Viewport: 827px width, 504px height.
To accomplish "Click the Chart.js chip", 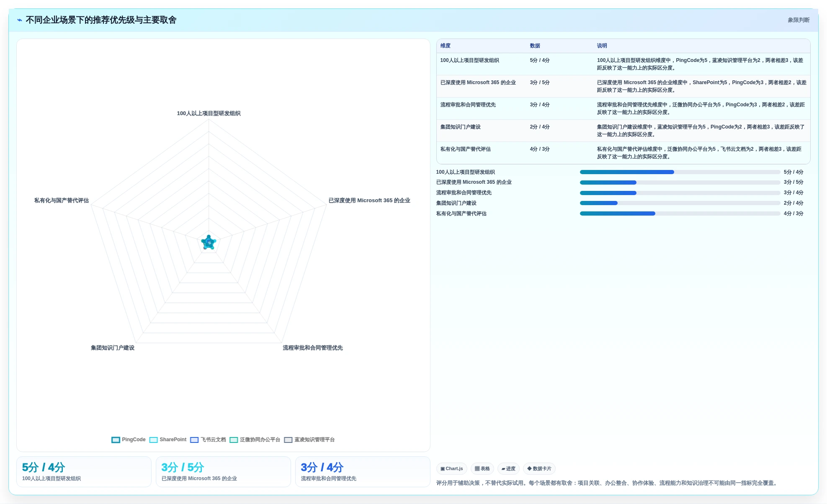I will pos(451,468).
